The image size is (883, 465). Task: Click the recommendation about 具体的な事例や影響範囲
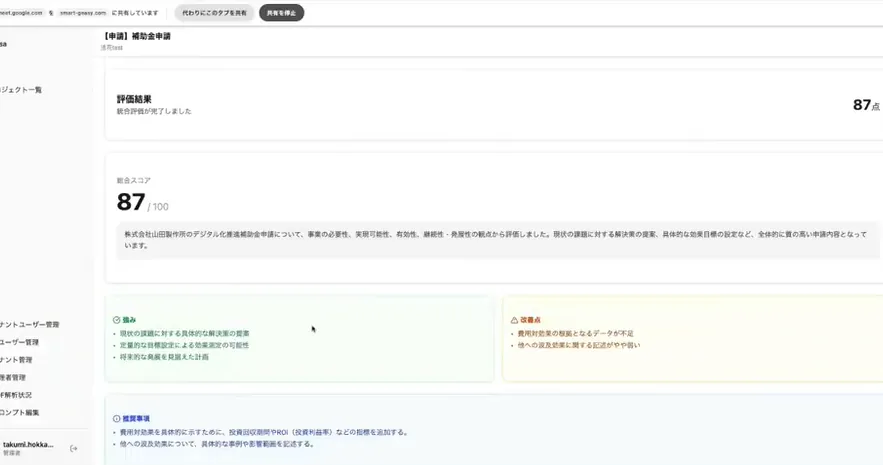217,444
